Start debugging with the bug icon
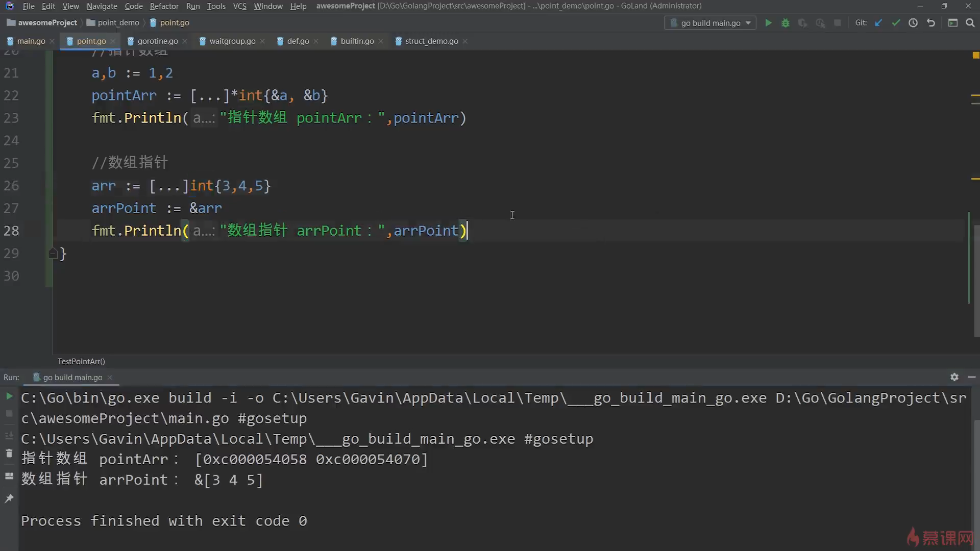Screen dimensions: 980x551 pos(786,23)
